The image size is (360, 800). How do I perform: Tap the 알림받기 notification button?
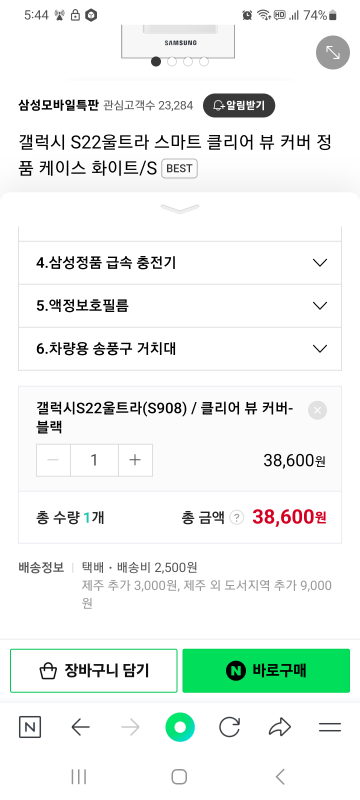tap(239, 106)
